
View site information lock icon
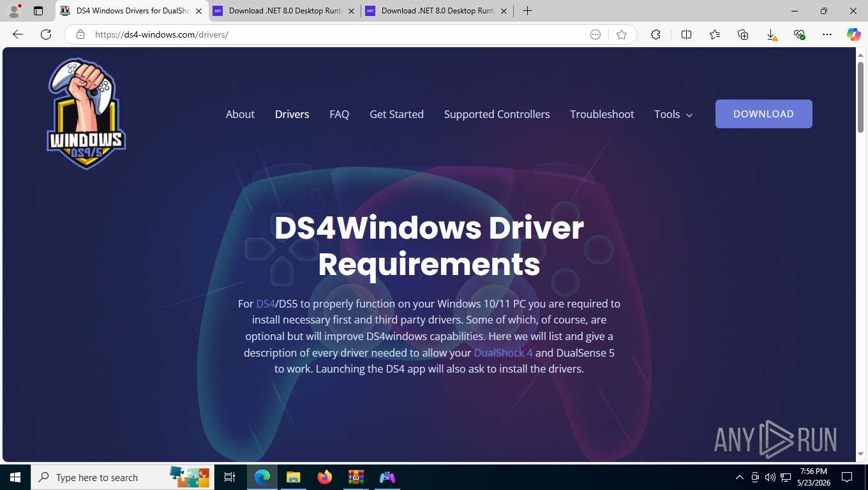coord(80,34)
